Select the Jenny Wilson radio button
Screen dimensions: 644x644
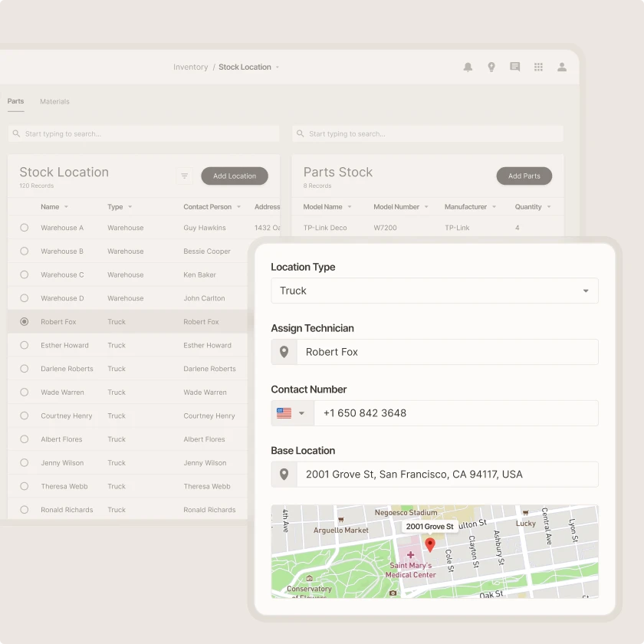click(25, 462)
